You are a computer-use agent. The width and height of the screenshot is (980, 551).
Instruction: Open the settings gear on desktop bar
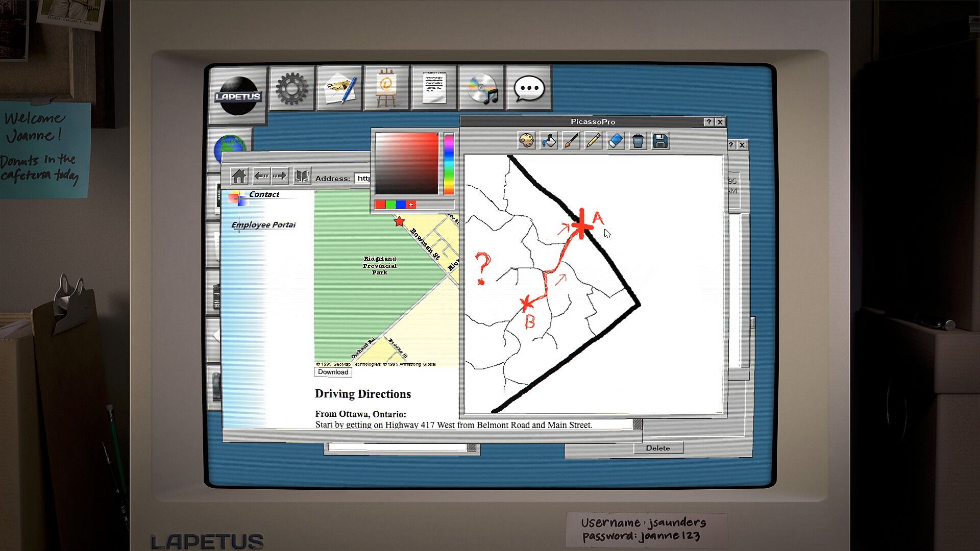pyautogui.click(x=292, y=88)
